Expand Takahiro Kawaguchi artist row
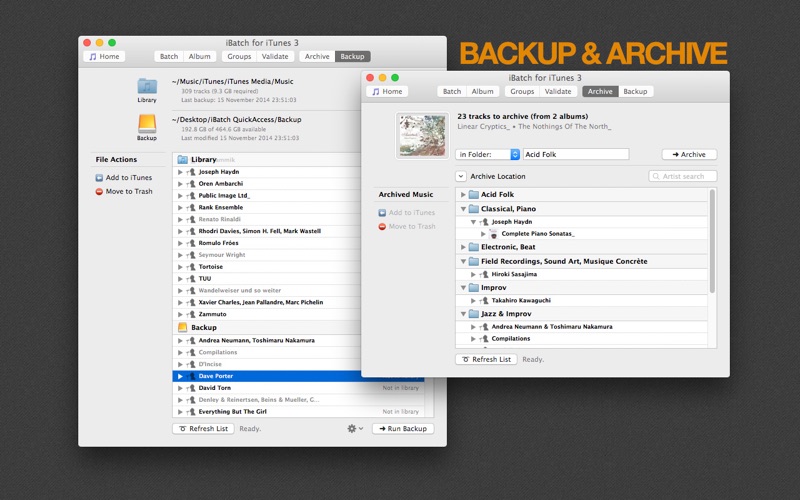 point(473,301)
